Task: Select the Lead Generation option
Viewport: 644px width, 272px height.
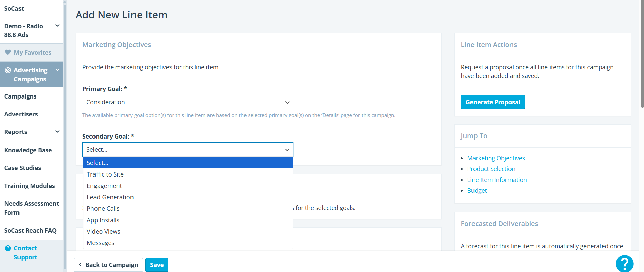Action: [x=110, y=197]
